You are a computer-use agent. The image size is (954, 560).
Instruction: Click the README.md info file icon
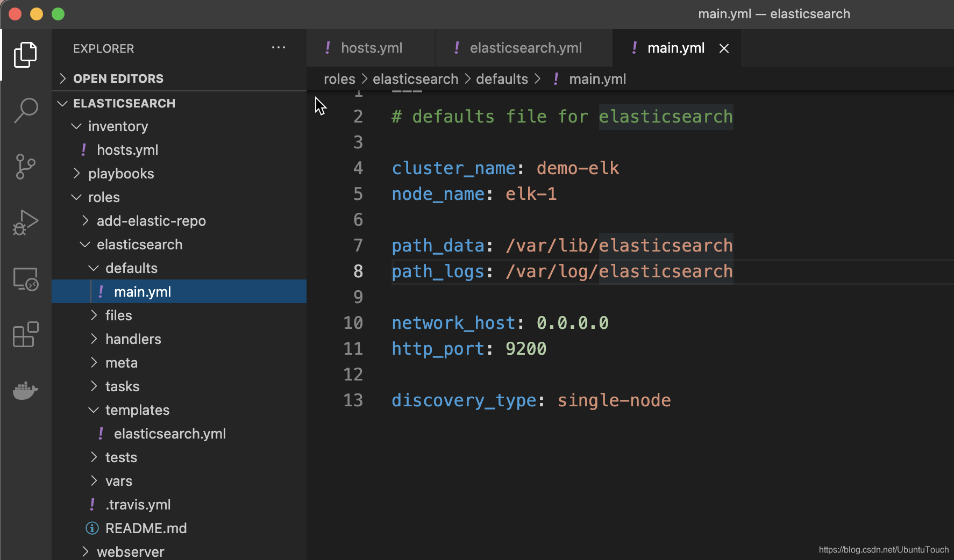coord(92,528)
